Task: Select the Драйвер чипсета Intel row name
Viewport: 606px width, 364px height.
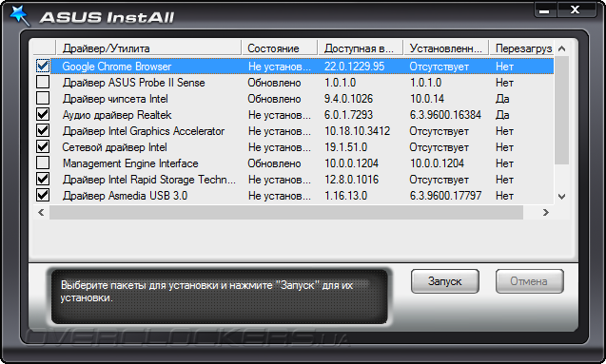Action: point(115,99)
